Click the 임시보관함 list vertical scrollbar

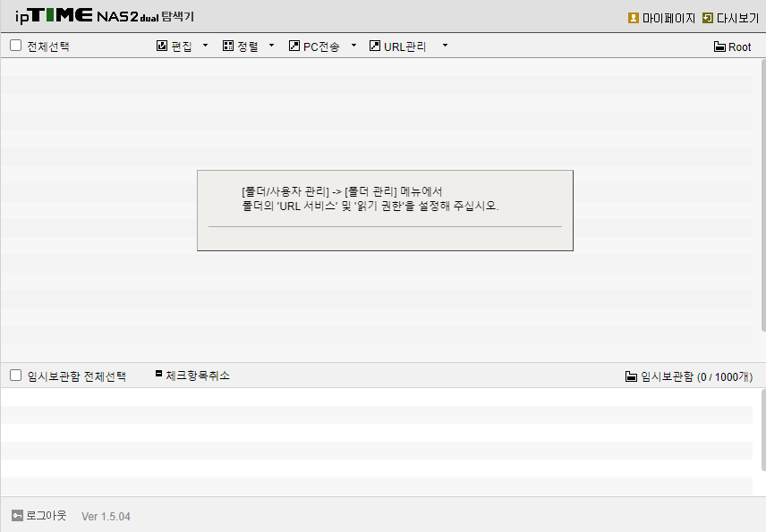[x=763, y=430]
